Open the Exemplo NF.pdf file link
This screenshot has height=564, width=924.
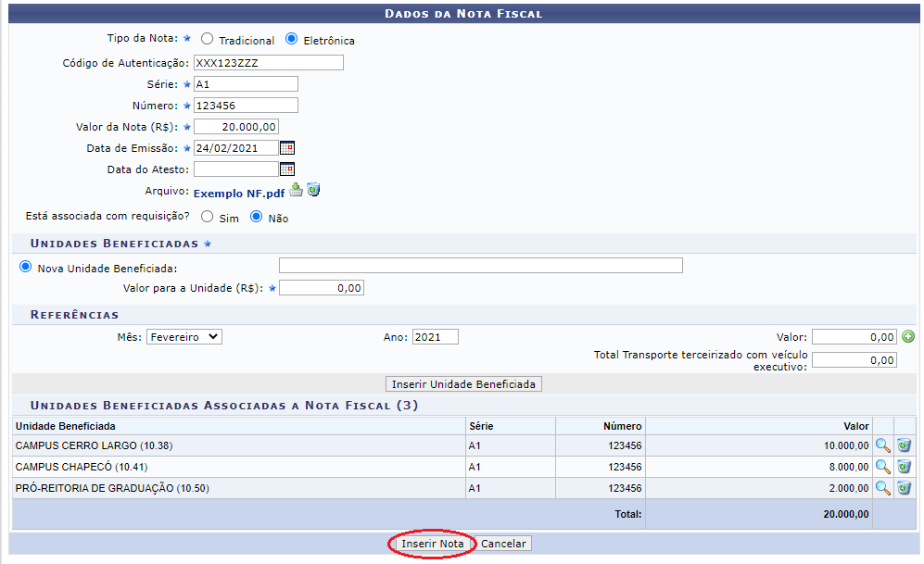(x=239, y=194)
